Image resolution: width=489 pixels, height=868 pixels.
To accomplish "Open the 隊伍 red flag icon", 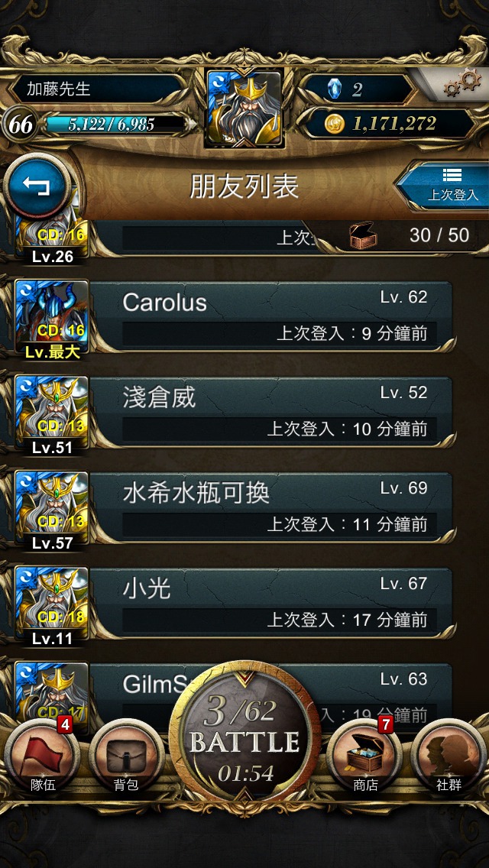I will coord(43,755).
